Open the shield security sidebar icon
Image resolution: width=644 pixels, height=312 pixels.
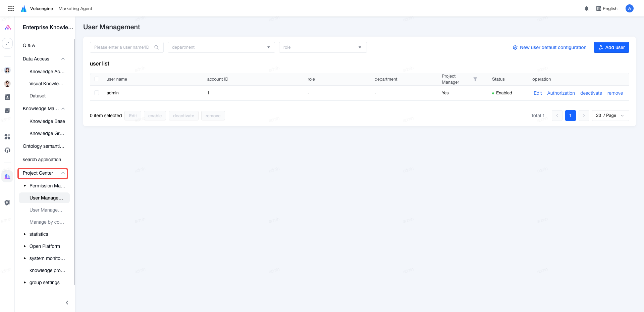(7, 203)
